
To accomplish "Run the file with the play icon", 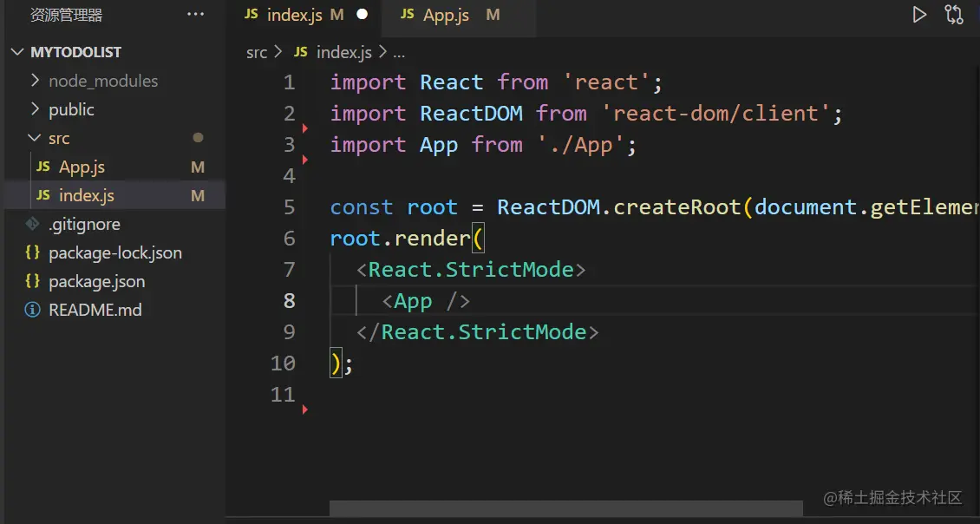I will click(x=918, y=15).
